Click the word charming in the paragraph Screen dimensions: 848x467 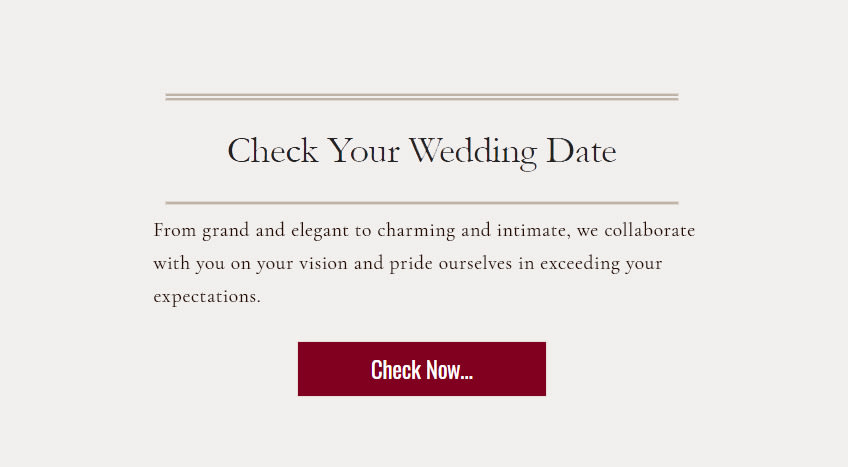[x=416, y=231]
